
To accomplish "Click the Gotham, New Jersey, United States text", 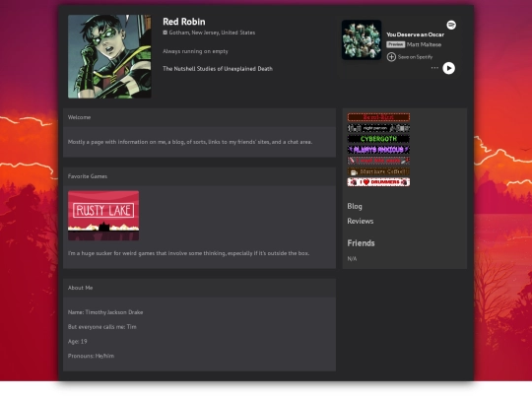I will 212,33.
